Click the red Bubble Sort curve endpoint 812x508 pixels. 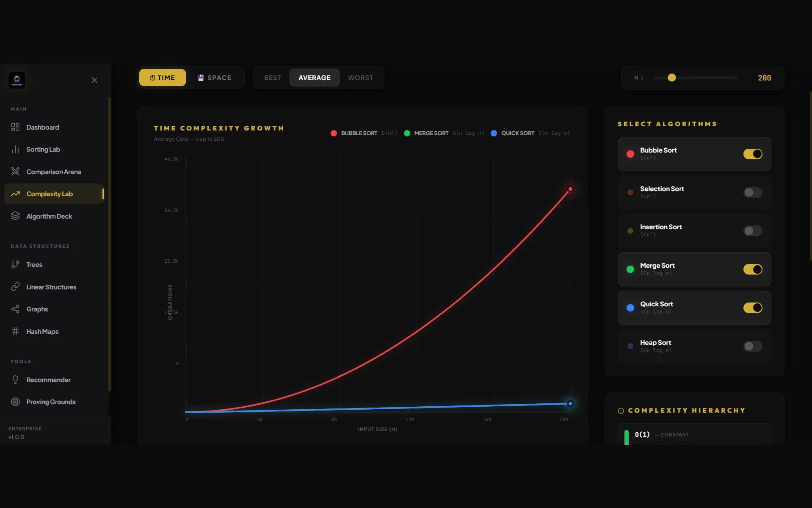click(x=570, y=189)
